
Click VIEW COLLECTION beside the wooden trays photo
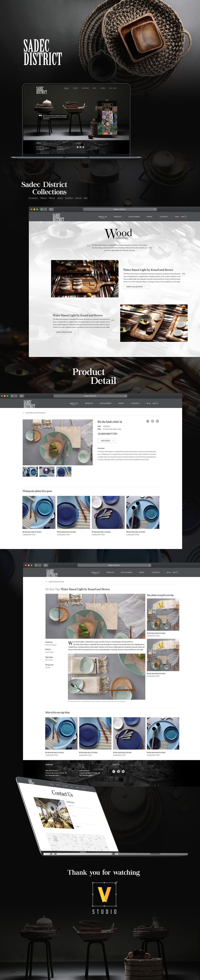coord(66,332)
